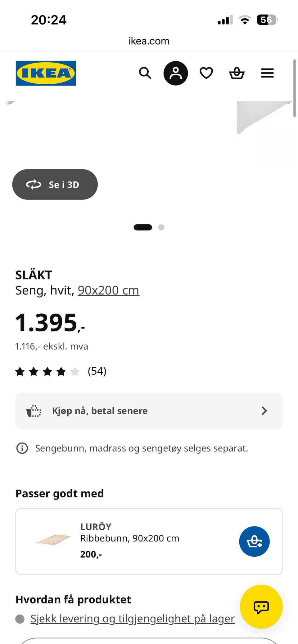Open the shopping basket icon
Screen dimensions: 298x644
tap(237, 73)
